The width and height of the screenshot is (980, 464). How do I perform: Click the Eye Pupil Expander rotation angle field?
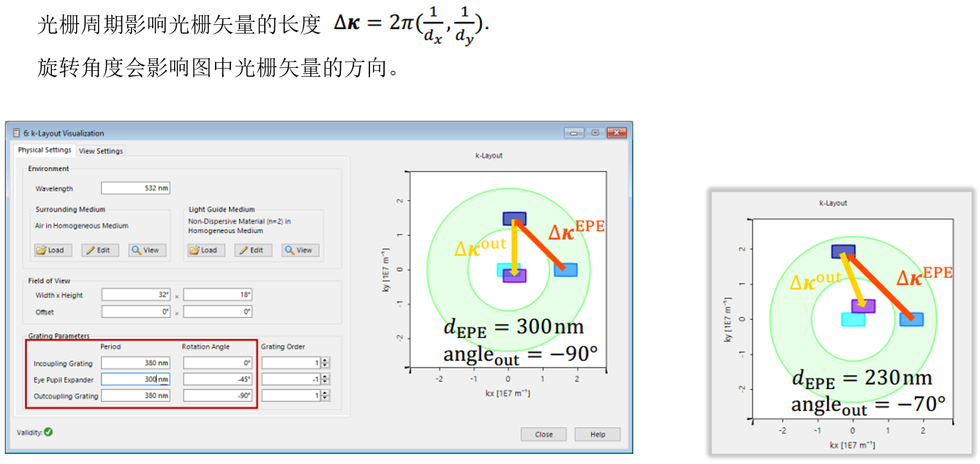pyautogui.click(x=217, y=379)
